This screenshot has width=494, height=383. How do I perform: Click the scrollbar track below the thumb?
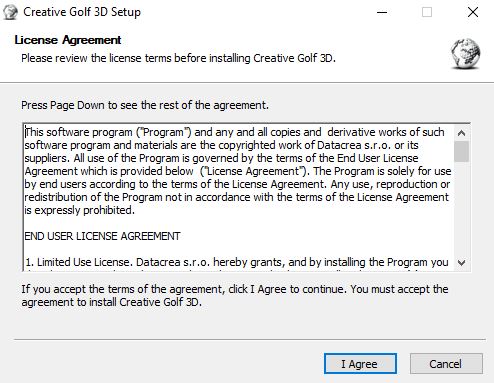pyautogui.click(x=462, y=208)
